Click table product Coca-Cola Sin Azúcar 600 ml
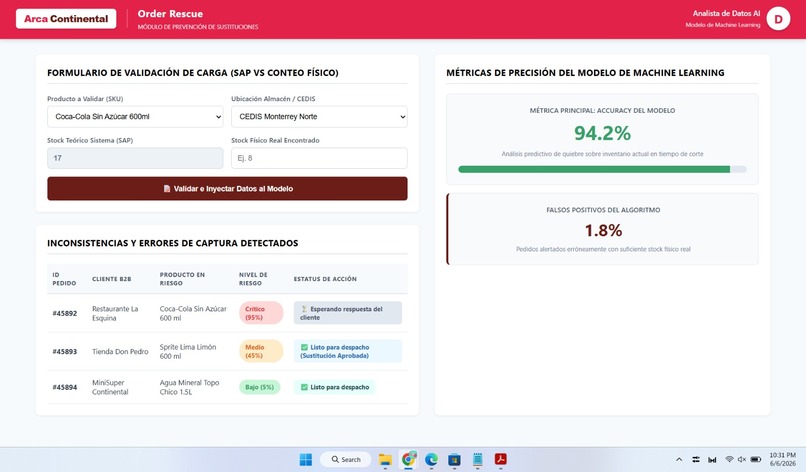 (193, 313)
